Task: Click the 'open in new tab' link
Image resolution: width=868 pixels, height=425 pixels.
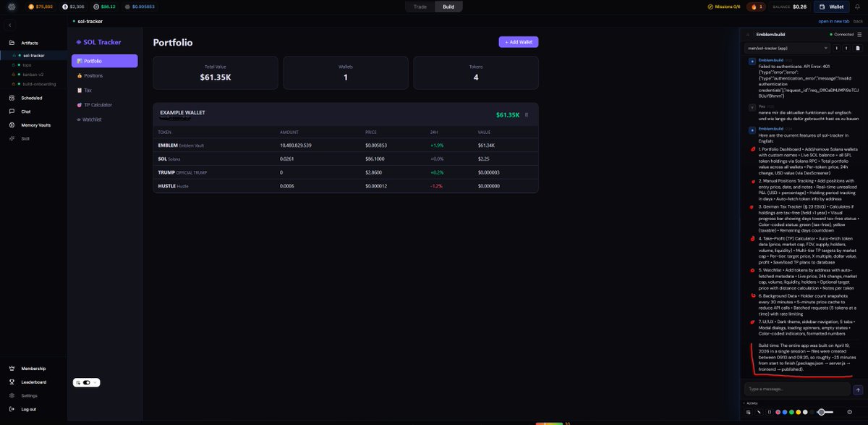Action: 834,21
